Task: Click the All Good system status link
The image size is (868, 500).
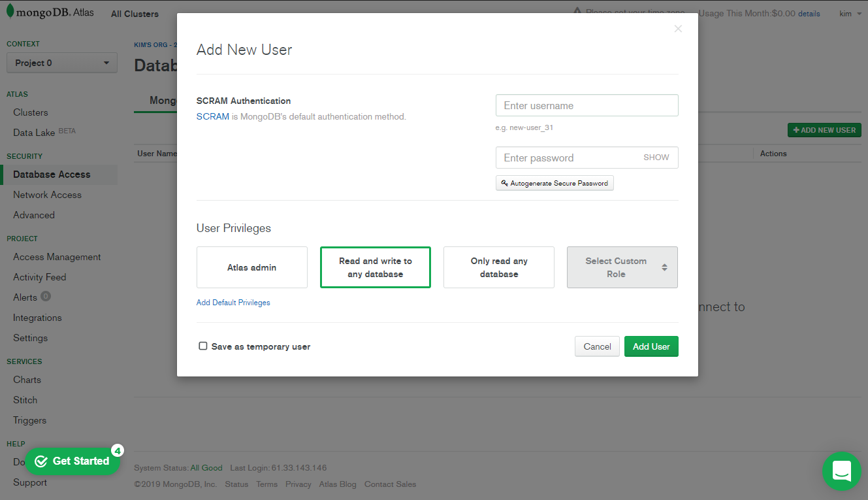Action: (x=206, y=468)
